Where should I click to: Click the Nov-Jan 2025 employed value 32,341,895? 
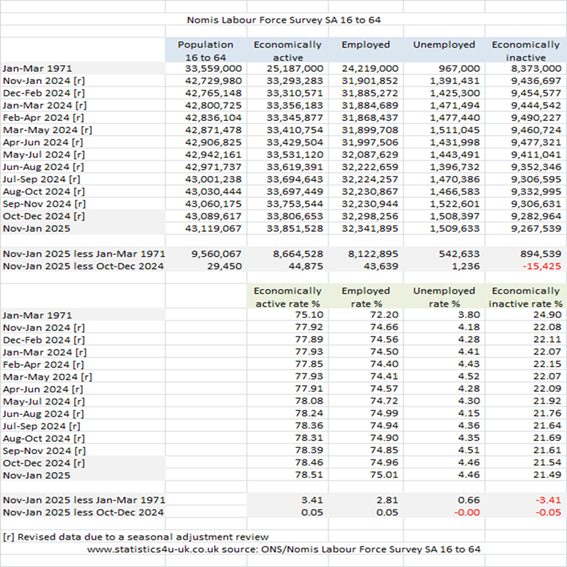(x=370, y=228)
